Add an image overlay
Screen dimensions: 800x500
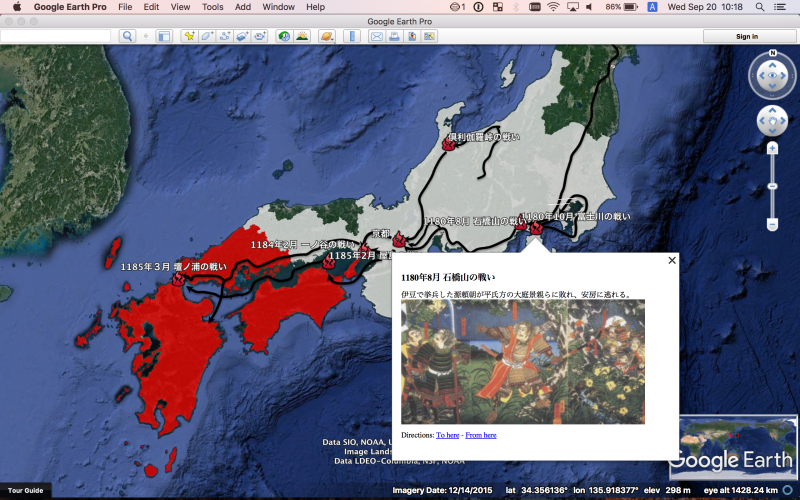click(x=243, y=37)
